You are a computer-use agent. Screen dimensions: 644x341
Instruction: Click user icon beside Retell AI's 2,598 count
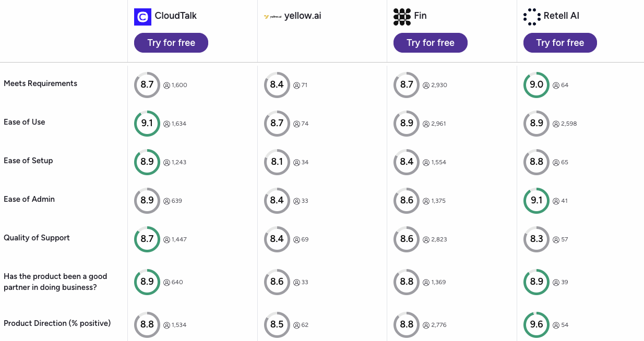[x=556, y=124]
